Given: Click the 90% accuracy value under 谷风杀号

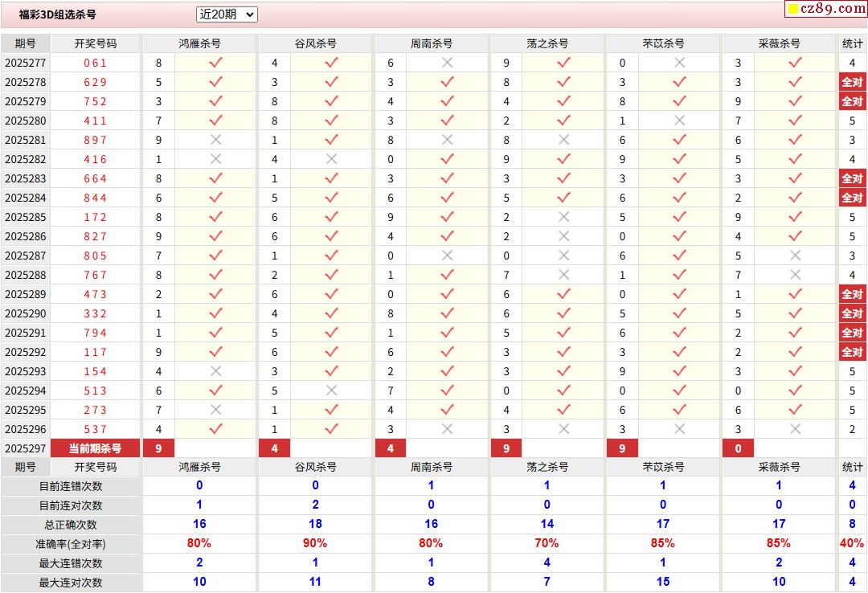Looking at the screenshot, I should pyautogui.click(x=315, y=544).
